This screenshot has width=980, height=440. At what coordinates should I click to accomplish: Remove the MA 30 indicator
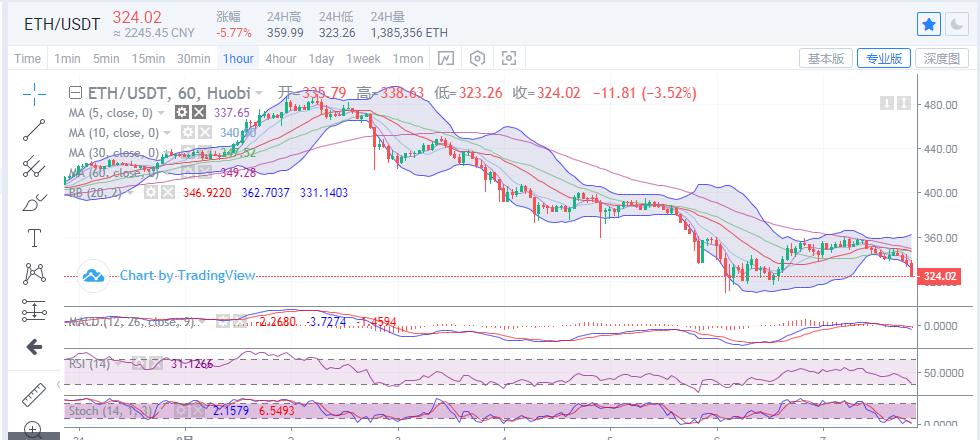pos(204,152)
